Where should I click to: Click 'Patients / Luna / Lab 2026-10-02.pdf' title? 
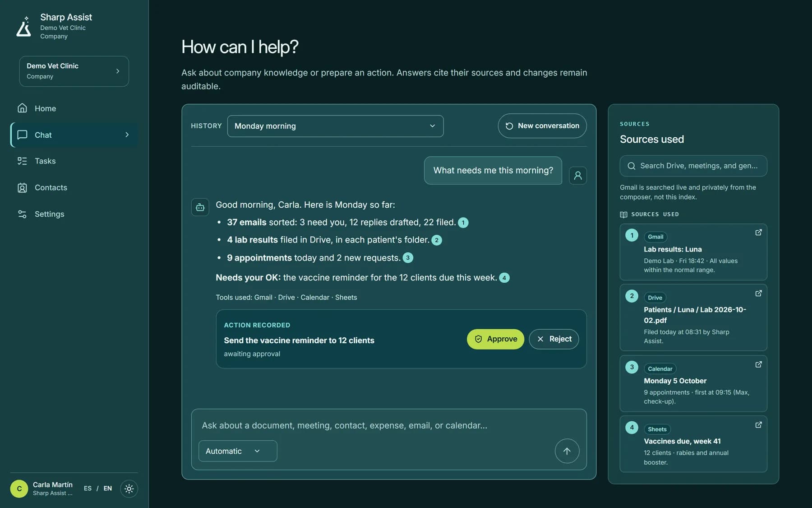click(x=695, y=315)
